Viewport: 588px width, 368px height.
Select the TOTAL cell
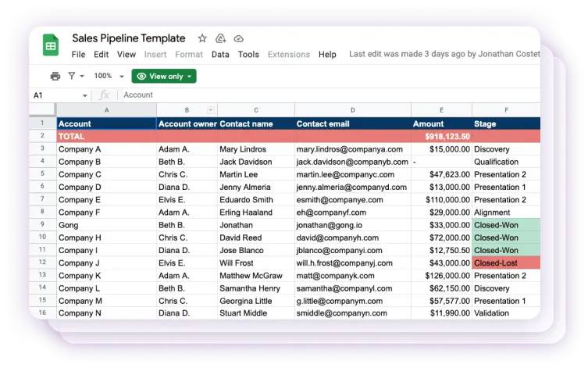[x=106, y=137]
